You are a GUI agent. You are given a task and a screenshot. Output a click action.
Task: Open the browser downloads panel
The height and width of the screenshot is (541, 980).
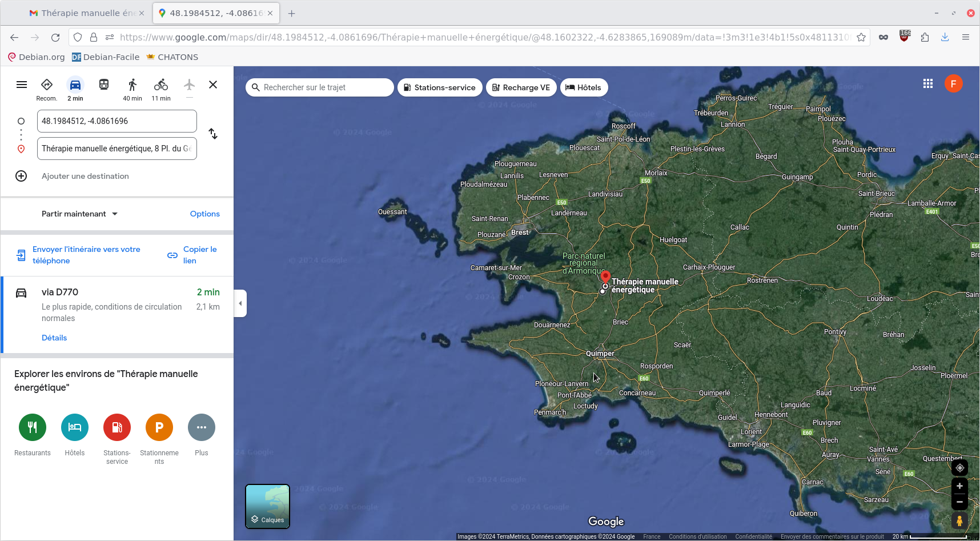pyautogui.click(x=945, y=37)
